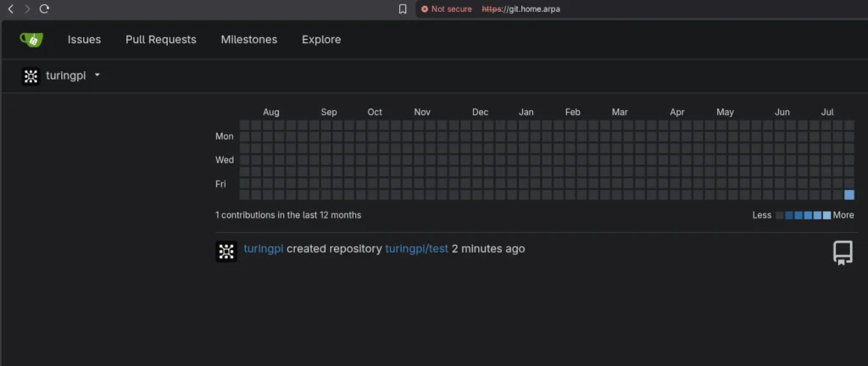Click the Sep month label on heatmap
The image size is (868, 366).
click(x=329, y=112)
